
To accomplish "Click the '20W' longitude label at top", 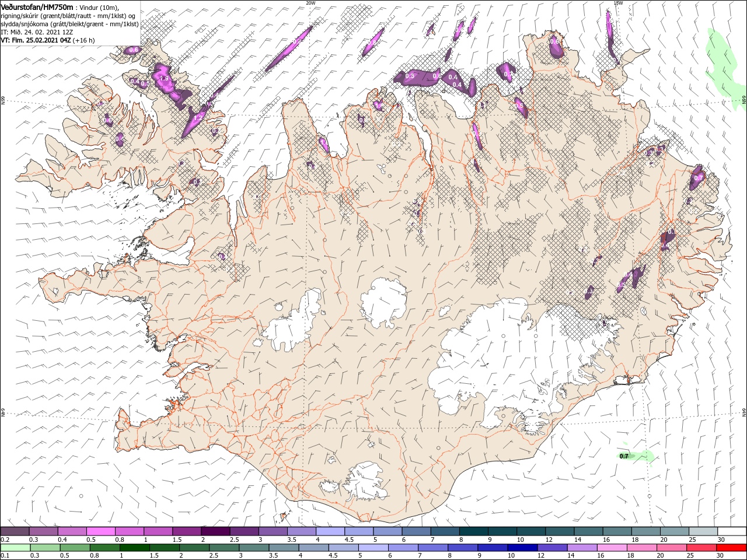I will coord(310,3).
